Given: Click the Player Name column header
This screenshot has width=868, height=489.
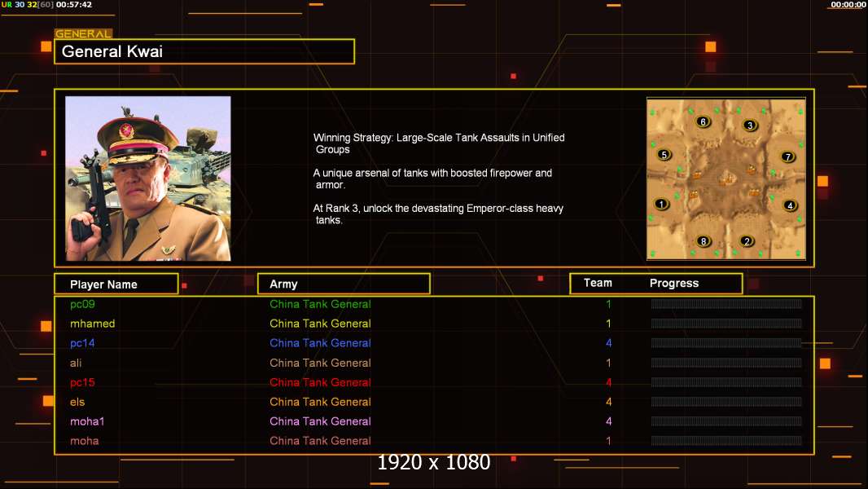Looking at the screenshot, I should pyautogui.click(x=116, y=284).
